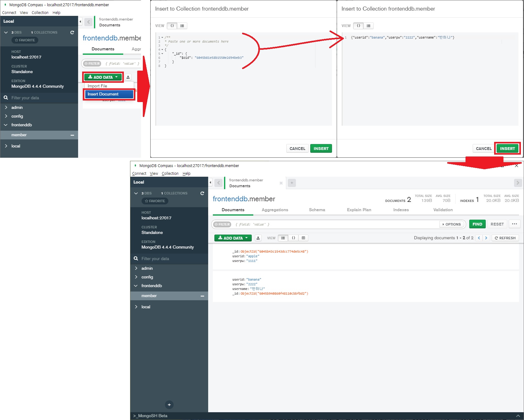Select JSON view in the first Insert dialog
Image resolution: width=524 pixels, height=420 pixels.
tap(172, 26)
